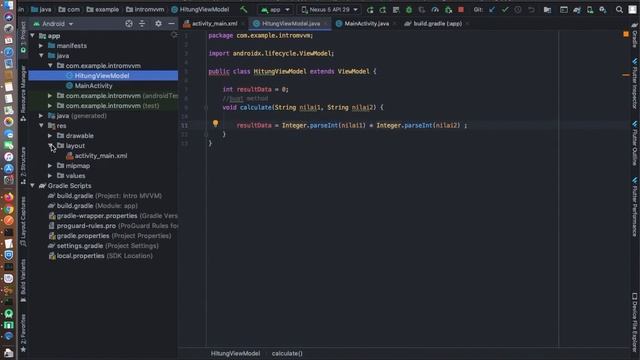
Task: Collapse the Gradle Scripts node
Action: click(32, 186)
